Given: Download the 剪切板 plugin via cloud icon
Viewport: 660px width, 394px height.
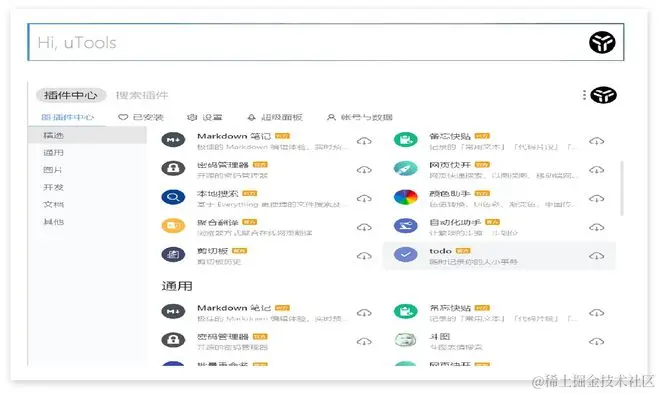Looking at the screenshot, I should tap(364, 256).
